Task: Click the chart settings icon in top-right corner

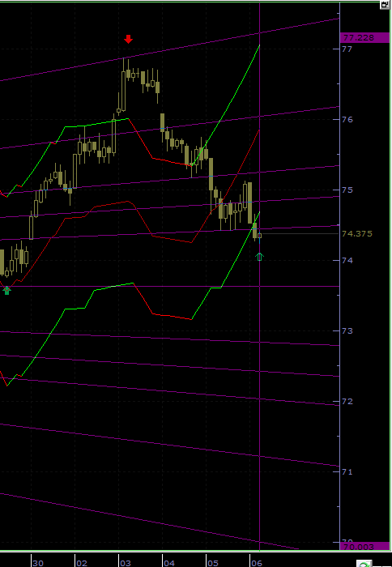Action: click(x=385, y=5)
